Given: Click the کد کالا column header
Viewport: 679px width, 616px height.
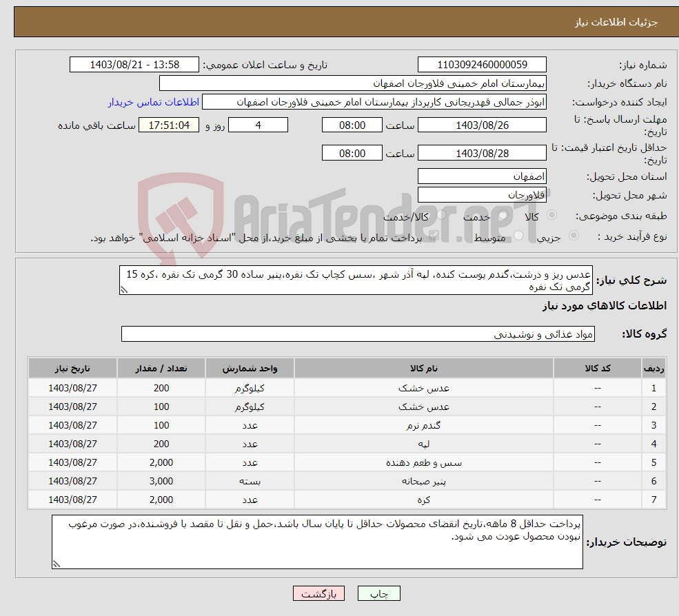Looking at the screenshot, I should coord(598,369).
